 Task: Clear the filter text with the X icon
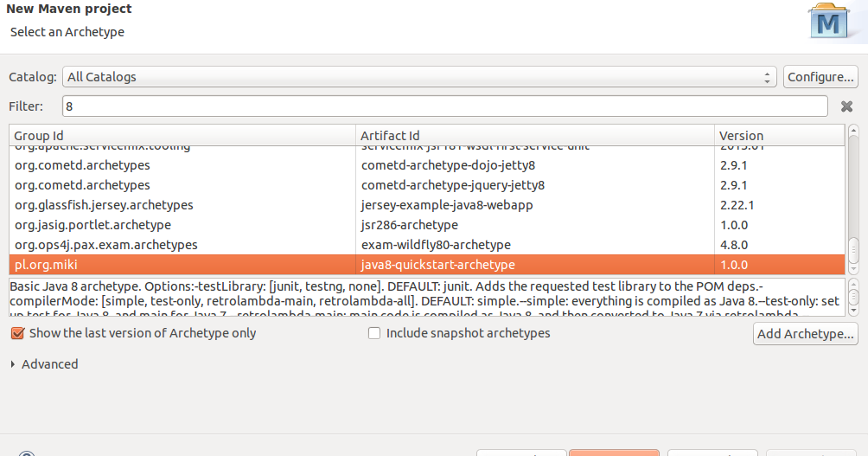click(x=846, y=106)
